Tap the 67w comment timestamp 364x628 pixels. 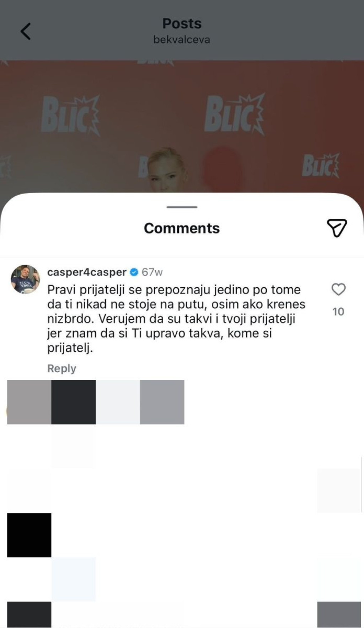pos(152,272)
